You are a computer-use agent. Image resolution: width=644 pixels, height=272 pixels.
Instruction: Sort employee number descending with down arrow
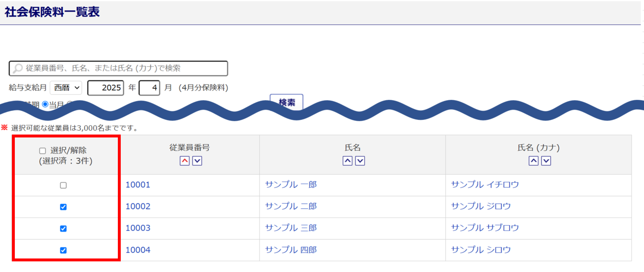tap(197, 161)
